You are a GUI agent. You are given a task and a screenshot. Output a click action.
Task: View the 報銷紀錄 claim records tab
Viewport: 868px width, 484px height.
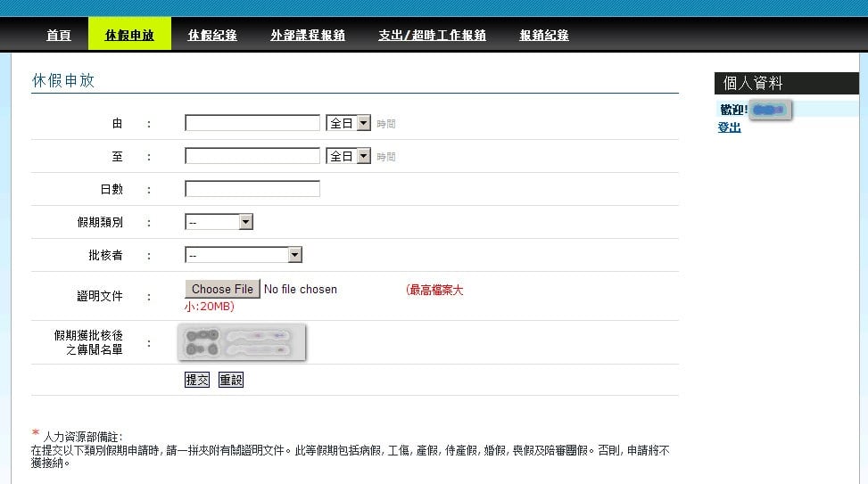[x=543, y=35]
